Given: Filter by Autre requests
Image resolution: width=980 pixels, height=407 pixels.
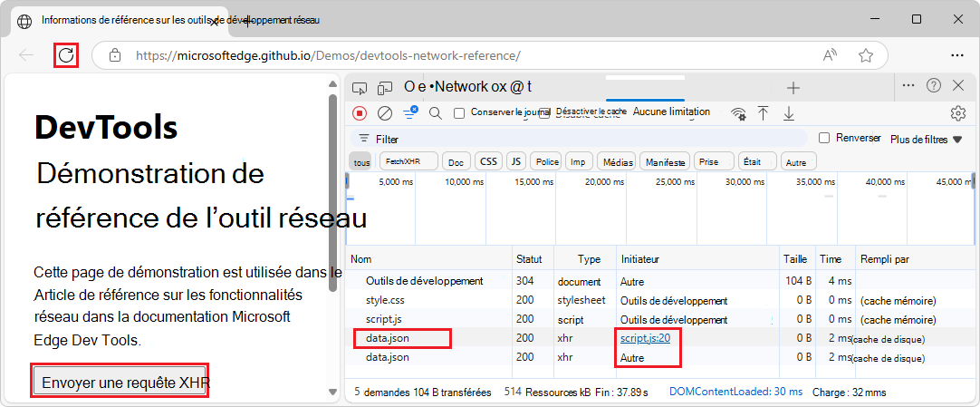Looking at the screenshot, I should (798, 162).
